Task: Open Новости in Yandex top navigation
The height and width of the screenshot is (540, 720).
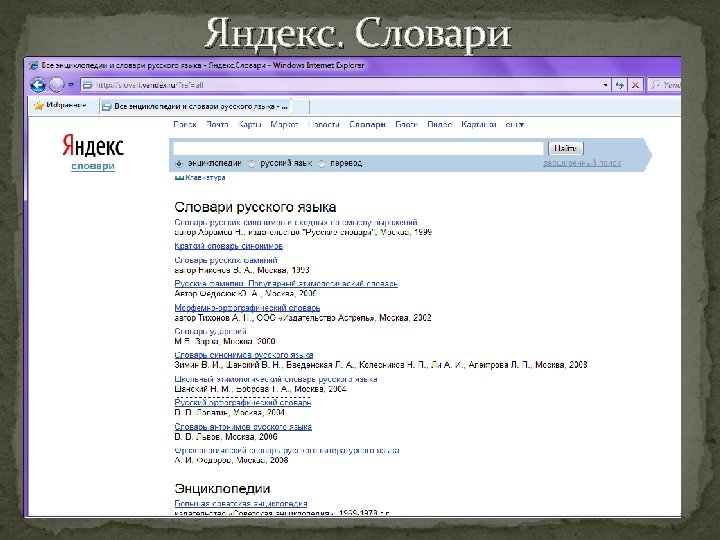Action: (x=324, y=124)
